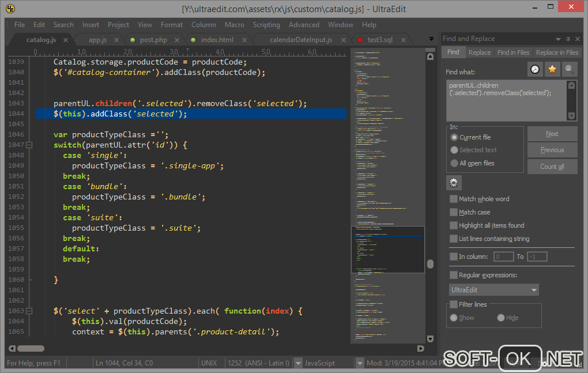Check Highlight all items found
This screenshot has height=373, width=588.
[454, 225]
